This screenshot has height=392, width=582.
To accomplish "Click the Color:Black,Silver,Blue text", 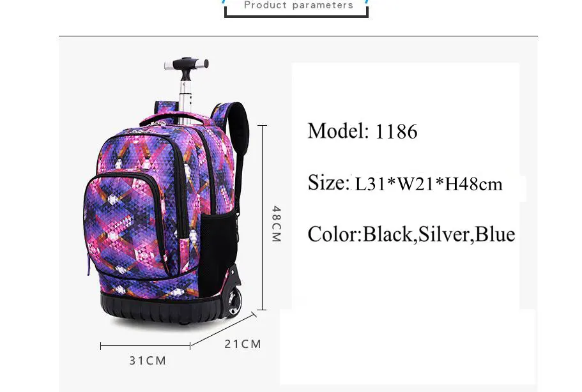I will pos(411,234).
